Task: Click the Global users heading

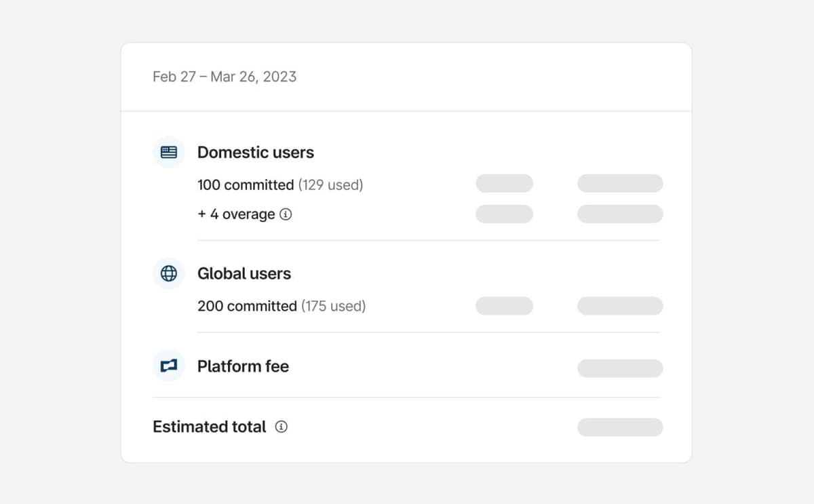Action: (244, 273)
